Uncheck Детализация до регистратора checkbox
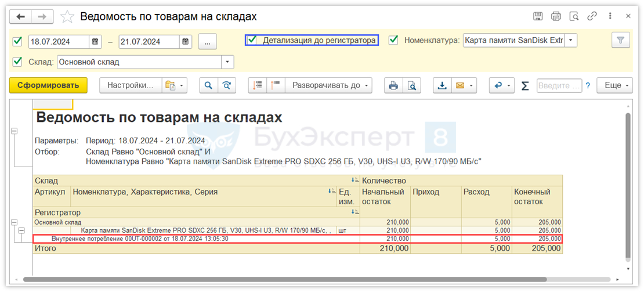This screenshot has height=292, width=644. [x=252, y=40]
